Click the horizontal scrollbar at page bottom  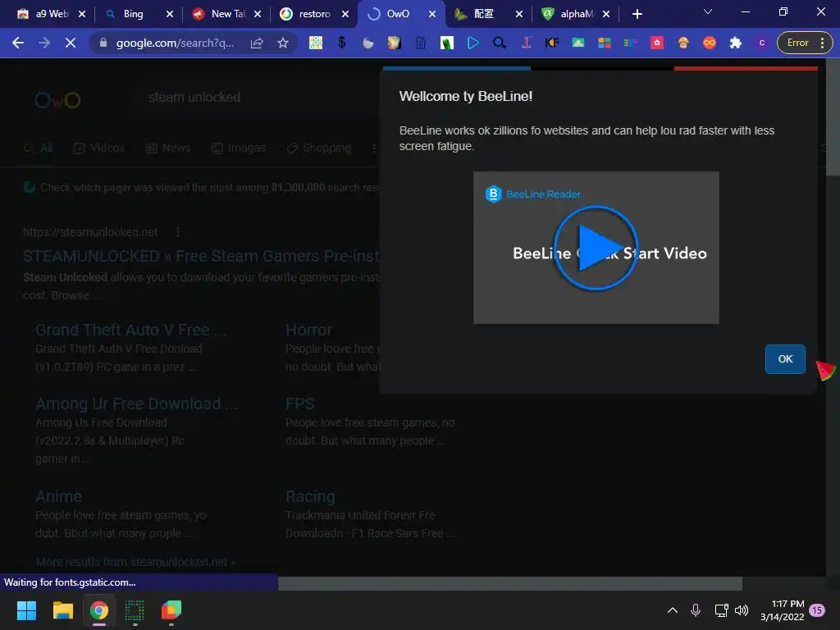coord(510,583)
